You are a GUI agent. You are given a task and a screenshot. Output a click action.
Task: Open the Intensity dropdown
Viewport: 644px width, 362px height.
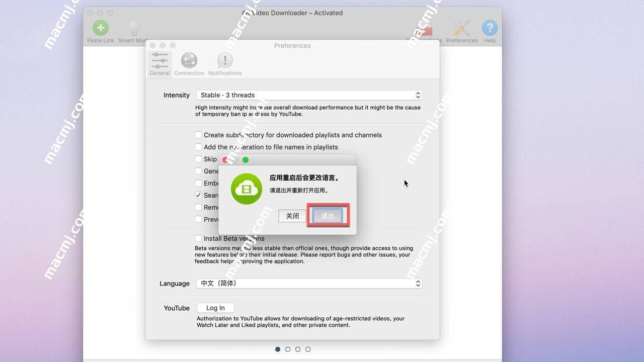pos(309,95)
